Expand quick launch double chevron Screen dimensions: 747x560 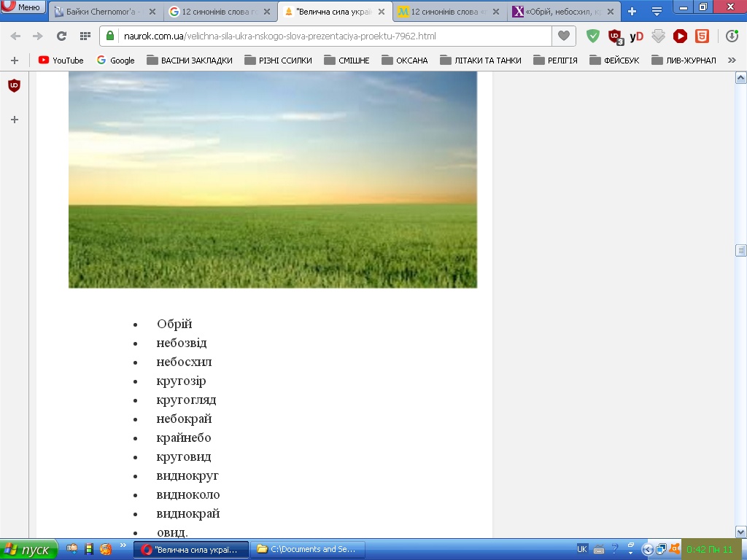[x=123, y=545]
